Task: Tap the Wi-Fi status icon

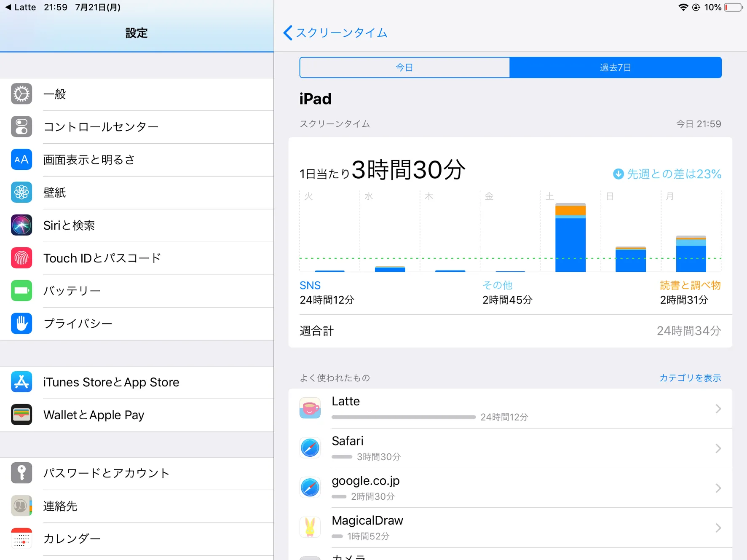Action: (x=683, y=7)
